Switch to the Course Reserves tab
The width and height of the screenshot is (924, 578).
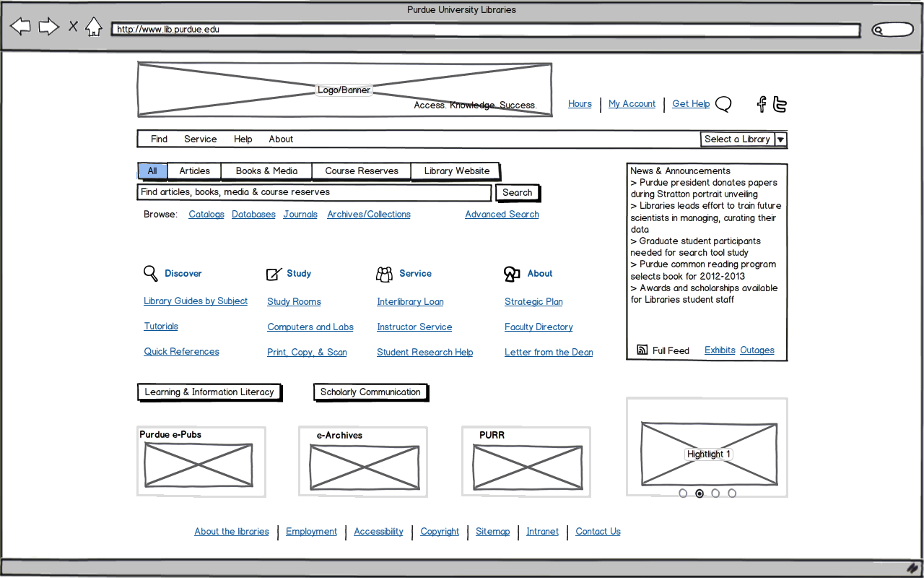point(362,171)
